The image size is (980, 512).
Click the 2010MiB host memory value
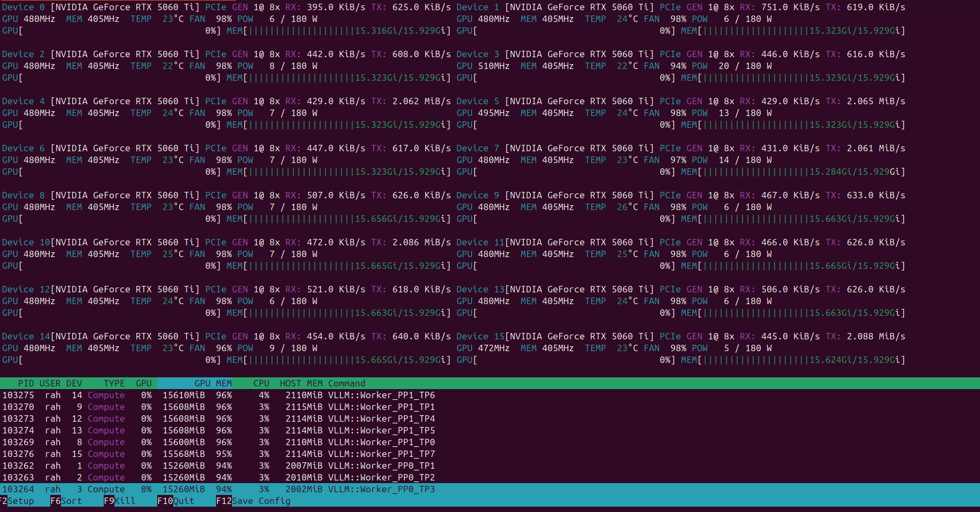coord(304,477)
